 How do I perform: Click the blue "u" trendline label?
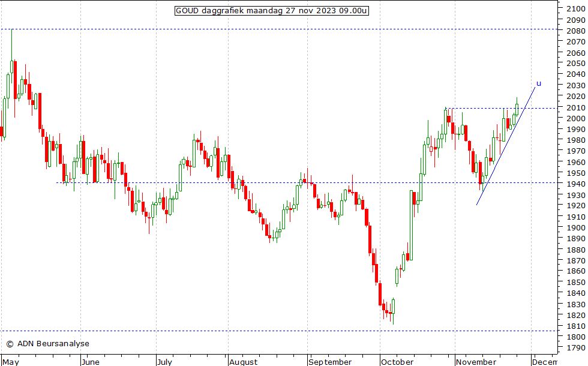538,83
